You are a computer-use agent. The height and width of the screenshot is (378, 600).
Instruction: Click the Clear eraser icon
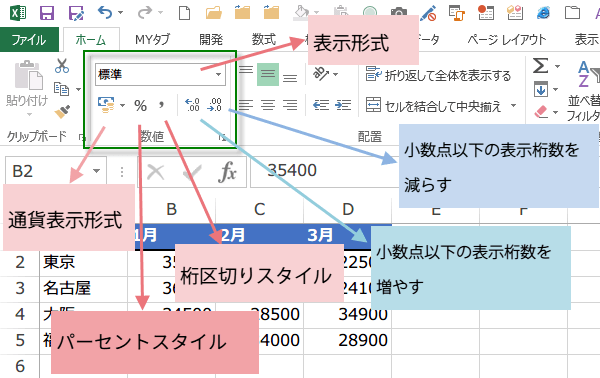click(541, 112)
